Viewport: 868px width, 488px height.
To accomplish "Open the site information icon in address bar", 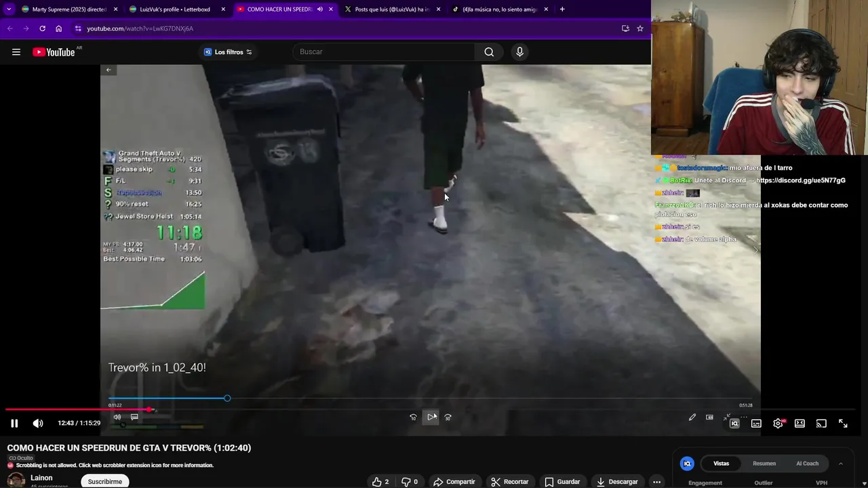I will click(78, 28).
